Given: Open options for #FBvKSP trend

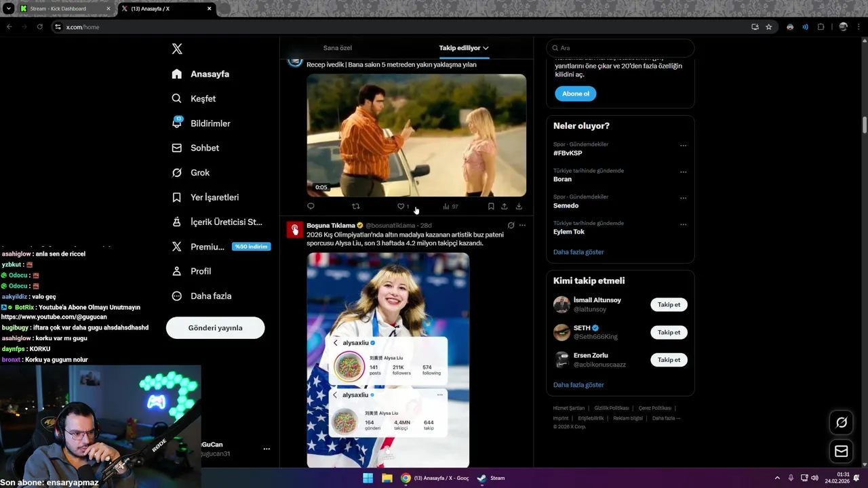Looking at the screenshot, I should coord(683,145).
